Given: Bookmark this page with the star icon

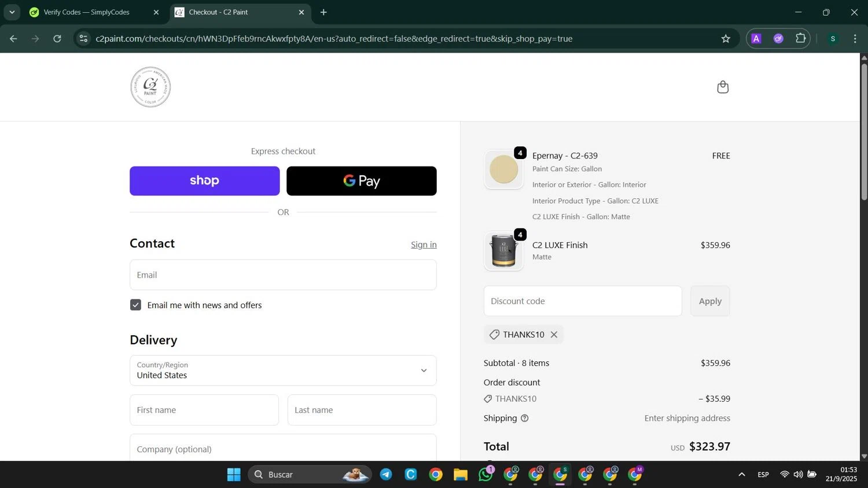Looking at the screenshot, I should coord(726,39).
